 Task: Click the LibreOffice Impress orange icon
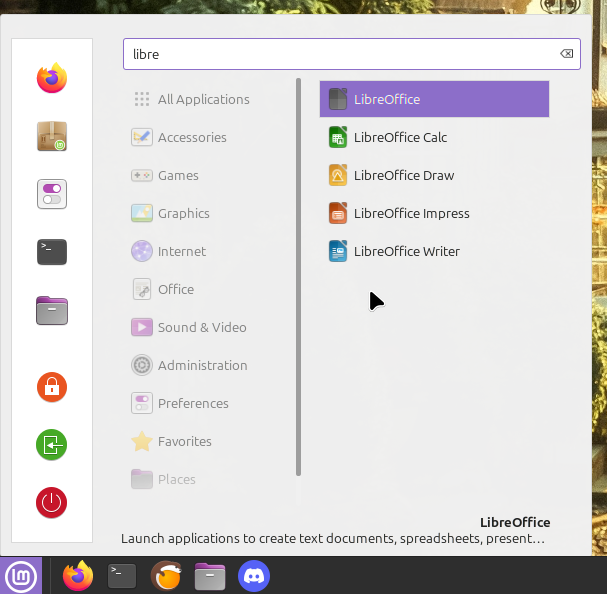tap(338, 213)
